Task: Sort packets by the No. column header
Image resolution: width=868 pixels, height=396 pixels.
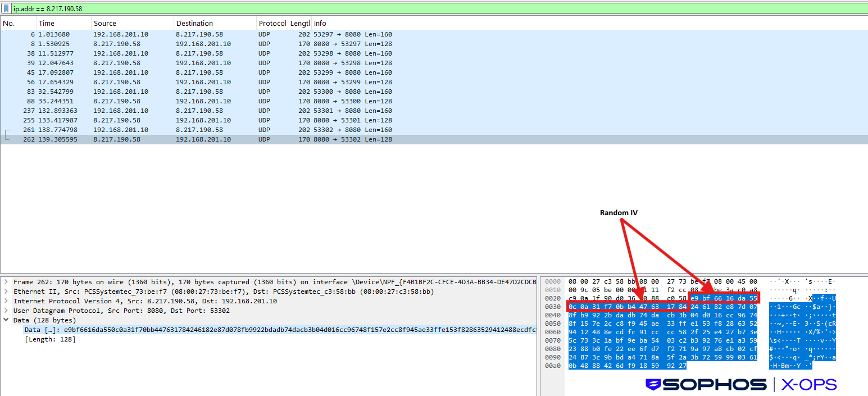Action: click(x=18, y=24)
